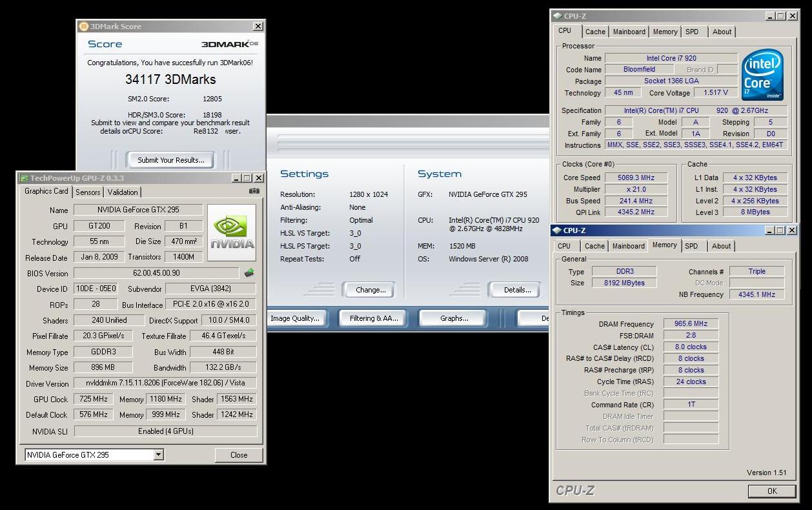
Task: Click the Multiplier x 21.0 value
Action: coord(636,189)
